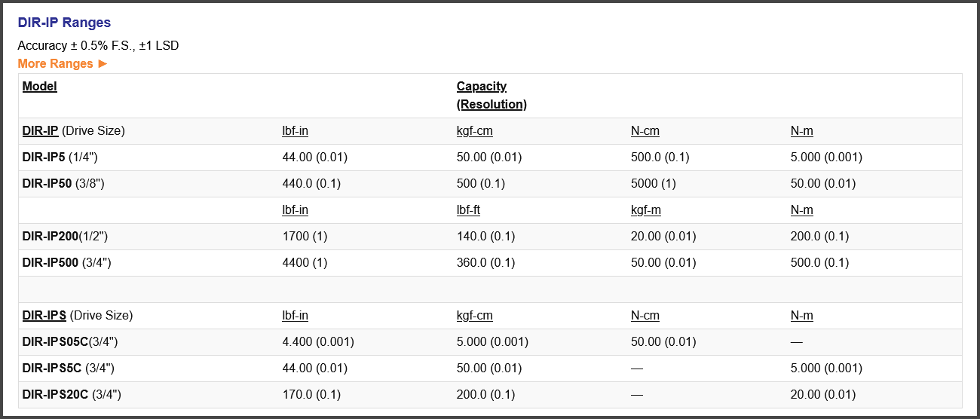Click the 4.400 (0.001) lbf-in value
The width and height of the screenshot is (980, 419).
(x=318, y=342)
